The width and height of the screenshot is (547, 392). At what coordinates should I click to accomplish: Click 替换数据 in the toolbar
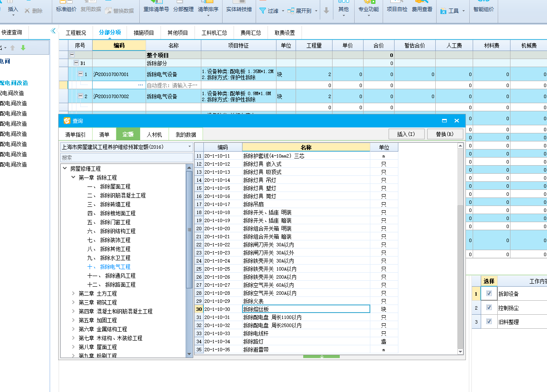pyautogui.click(x=119, y=11)
